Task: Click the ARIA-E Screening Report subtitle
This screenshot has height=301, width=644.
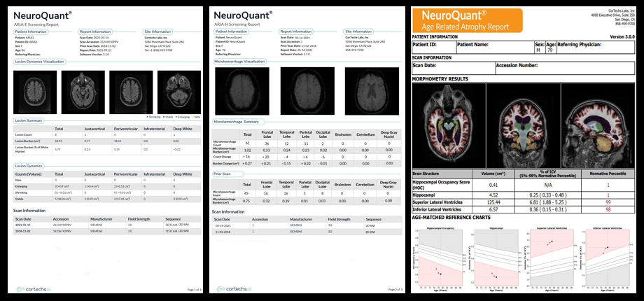Action: tap(36, 24)
